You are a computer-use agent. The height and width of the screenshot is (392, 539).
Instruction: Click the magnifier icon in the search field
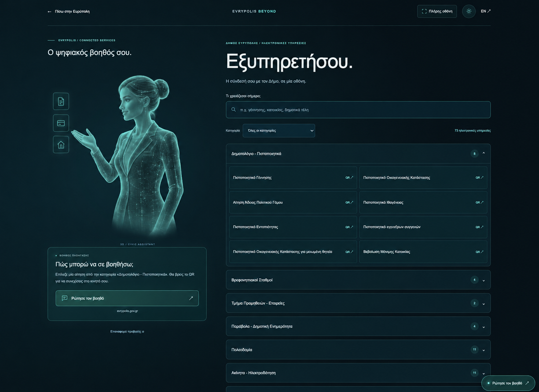[234, 110]
